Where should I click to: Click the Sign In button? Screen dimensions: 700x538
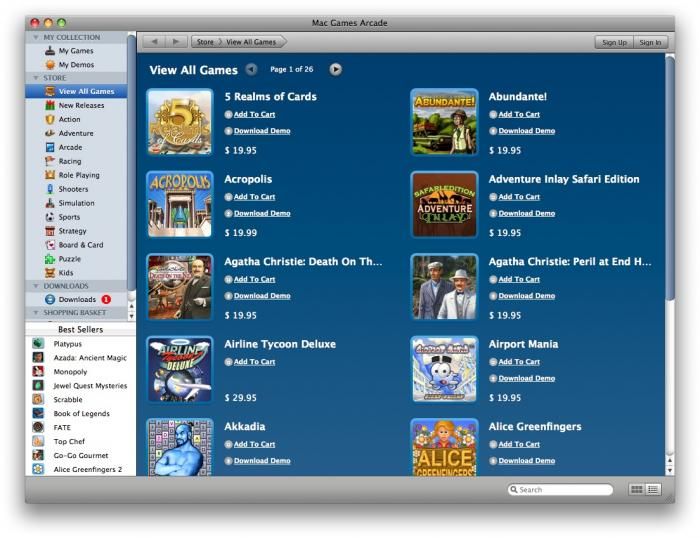pyautogui.click(x=650, y=42)
